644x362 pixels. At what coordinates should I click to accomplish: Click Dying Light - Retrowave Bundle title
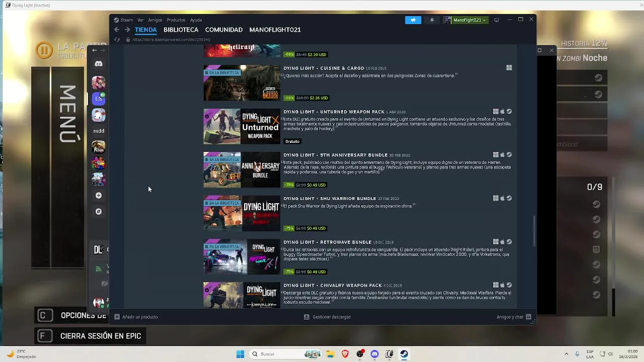point(328,242)
